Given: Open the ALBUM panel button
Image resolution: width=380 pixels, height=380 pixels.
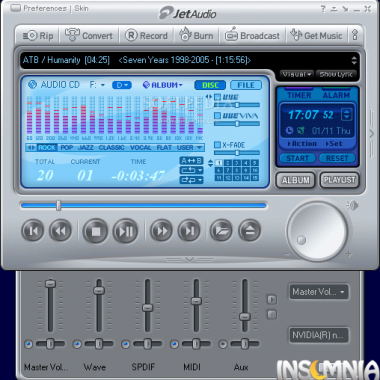Looking at the screenshot, I should tap(295, 180).
